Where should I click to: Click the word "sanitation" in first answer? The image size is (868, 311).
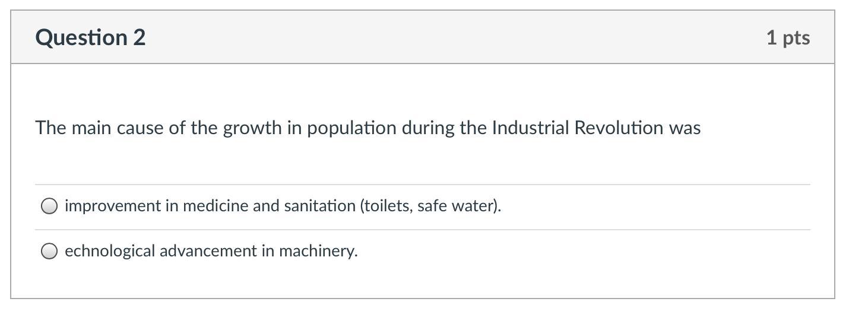coord(319,206)
